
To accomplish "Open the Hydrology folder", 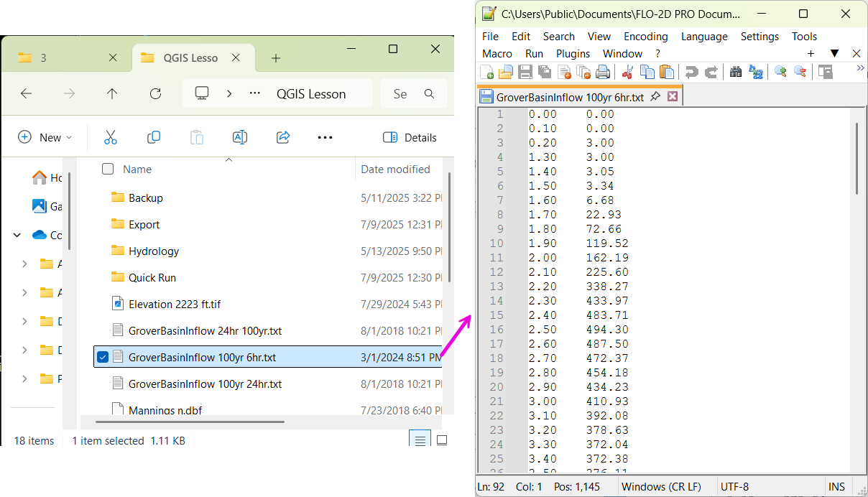I will (153, 251).
